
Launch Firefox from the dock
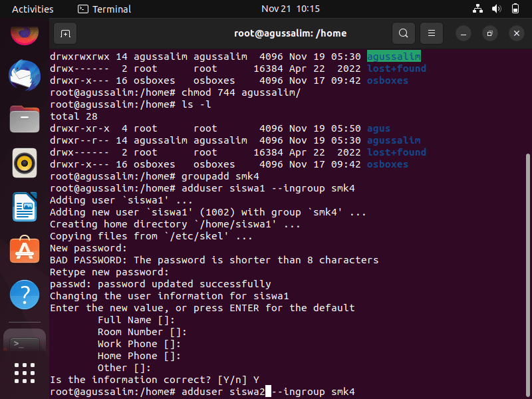tap(25, 35)
